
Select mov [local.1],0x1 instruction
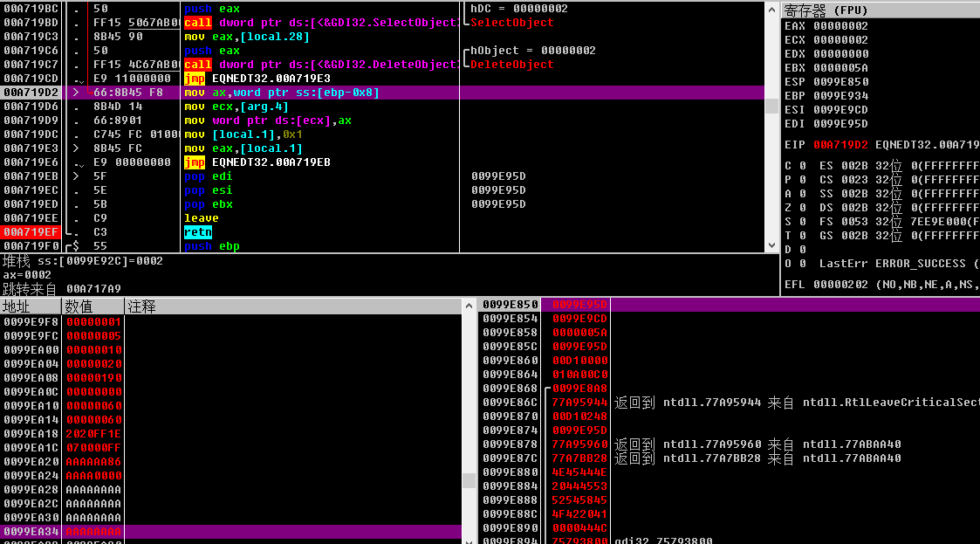click(x=243, y=134)
